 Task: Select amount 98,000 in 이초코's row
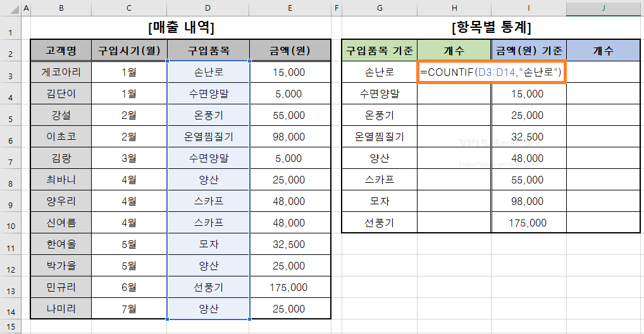(290, 137)
